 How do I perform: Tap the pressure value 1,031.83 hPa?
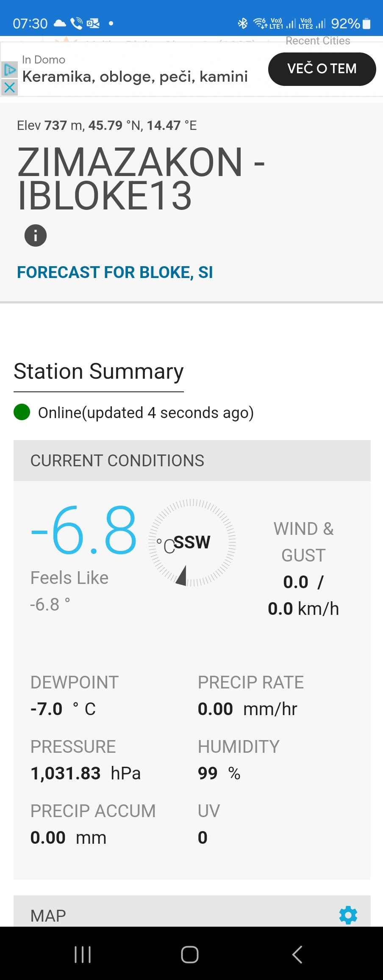click(x=86, y=774)
